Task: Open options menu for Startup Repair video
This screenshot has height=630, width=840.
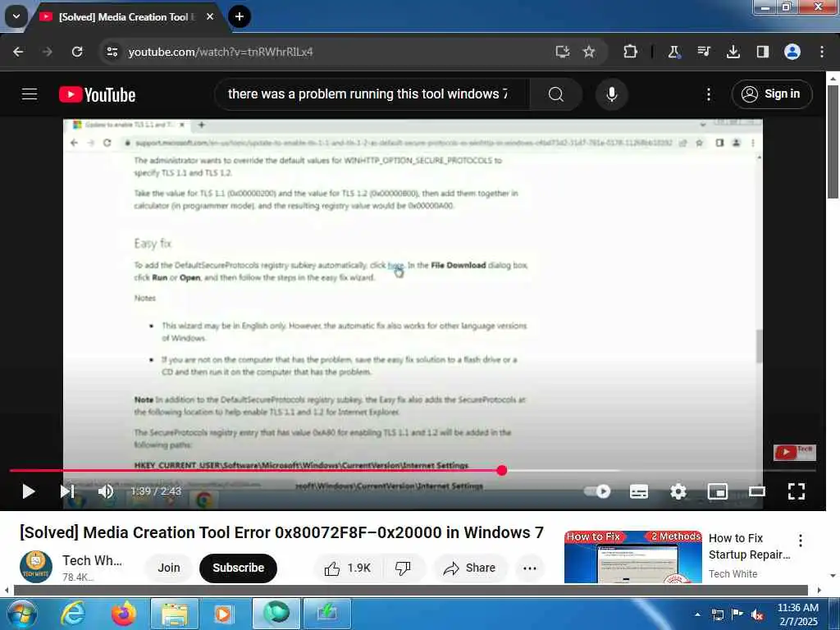Action: click(801, 541)
